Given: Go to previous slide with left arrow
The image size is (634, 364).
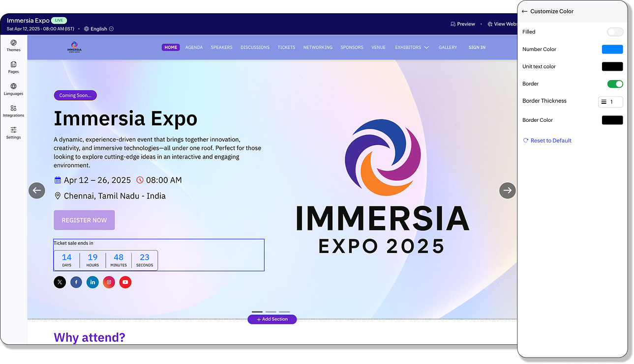Looking at the screenshot, I should coord(37,191).
